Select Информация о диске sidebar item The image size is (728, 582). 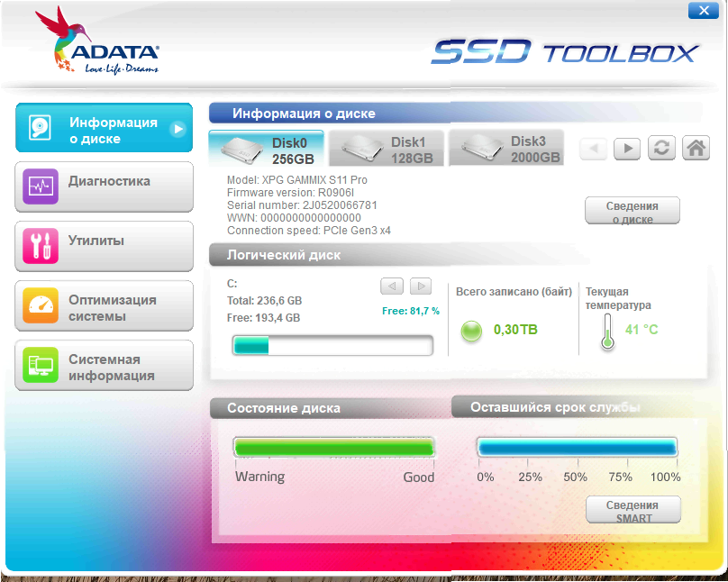(104, 129)
